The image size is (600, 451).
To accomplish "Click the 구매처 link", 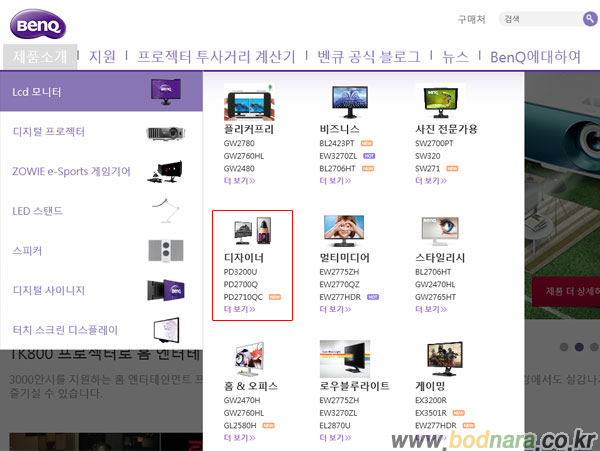I will 471,19.
